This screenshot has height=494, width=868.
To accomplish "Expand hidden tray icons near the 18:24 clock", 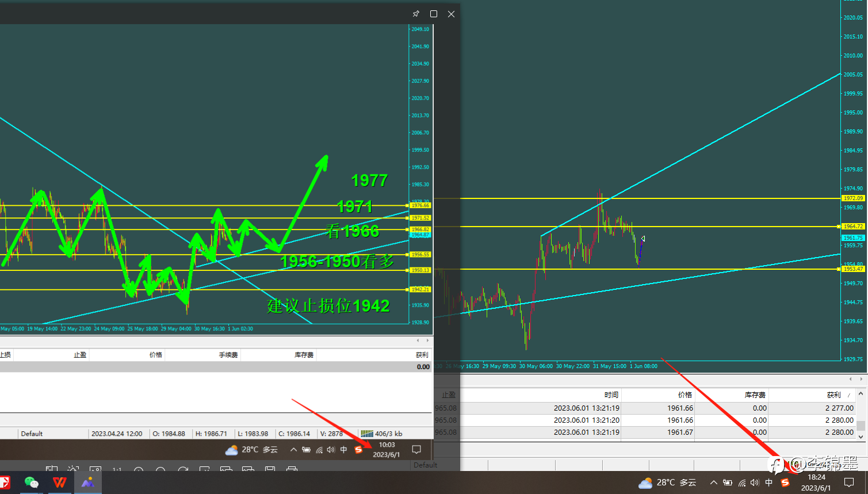I will click(713, 482).
